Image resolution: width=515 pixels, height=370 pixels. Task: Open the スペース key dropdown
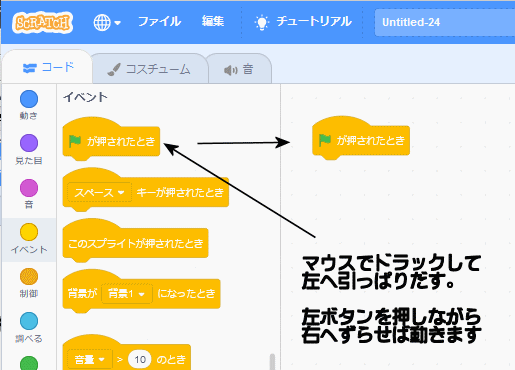pyautogui.click(x=100, y=192)
